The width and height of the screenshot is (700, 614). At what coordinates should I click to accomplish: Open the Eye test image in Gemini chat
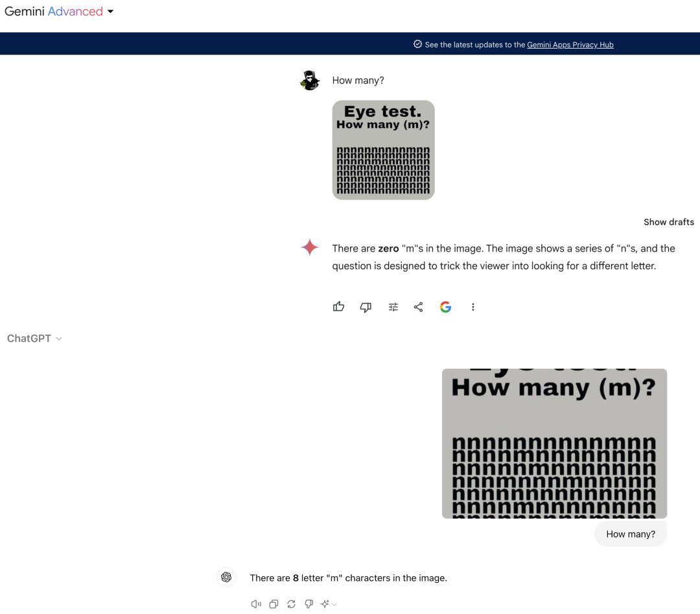pos(383,150)
